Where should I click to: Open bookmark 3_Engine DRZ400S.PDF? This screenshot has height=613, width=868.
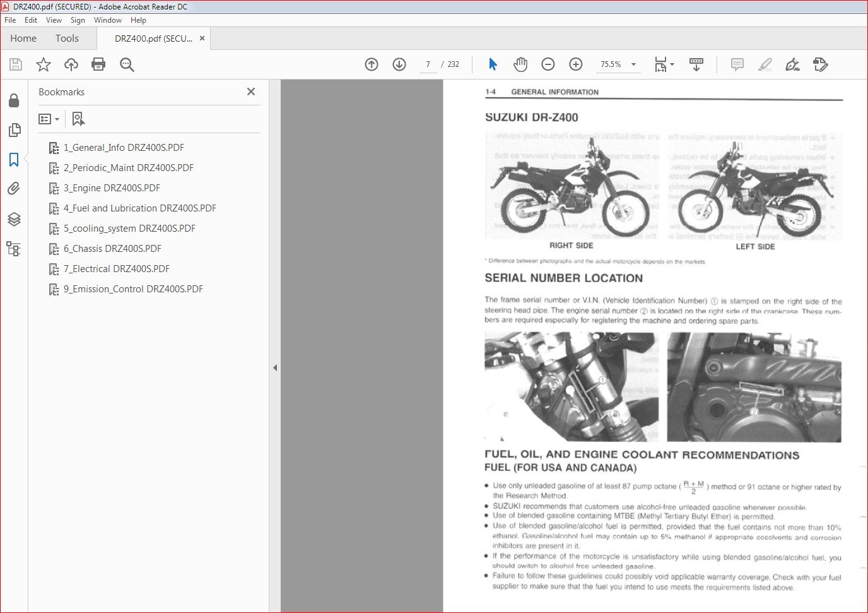tap(112, 188)
